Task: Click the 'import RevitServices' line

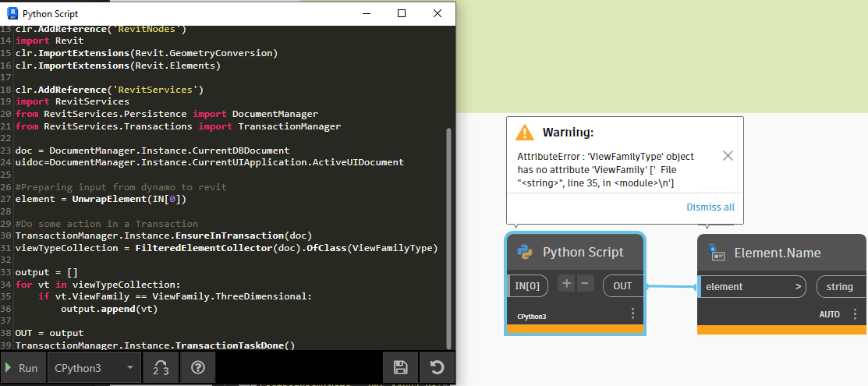Action: click(x=72, y=102)
